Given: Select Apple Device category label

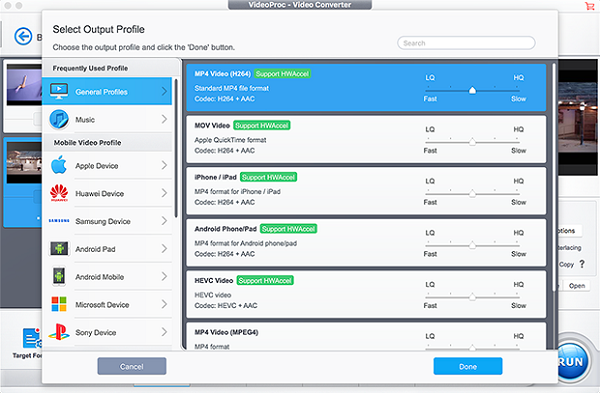Looking at the screenshot, I should pos(97,166).
